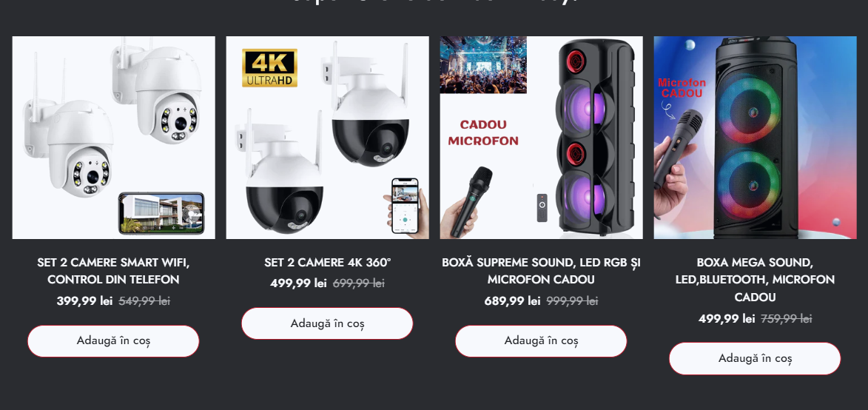868x410 pixels.
Task: Add Set 2 Camere Smart WiFi to cart
Action: (113, 341)
